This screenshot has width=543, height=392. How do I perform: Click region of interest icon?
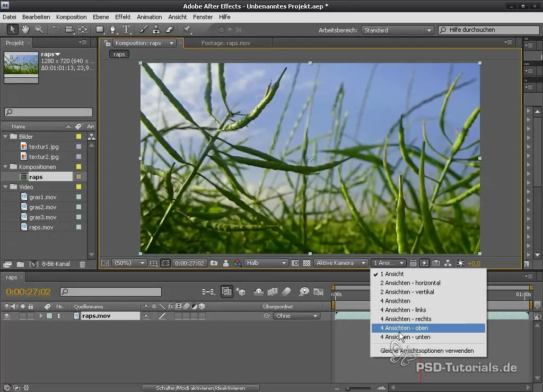coord(295,263)
